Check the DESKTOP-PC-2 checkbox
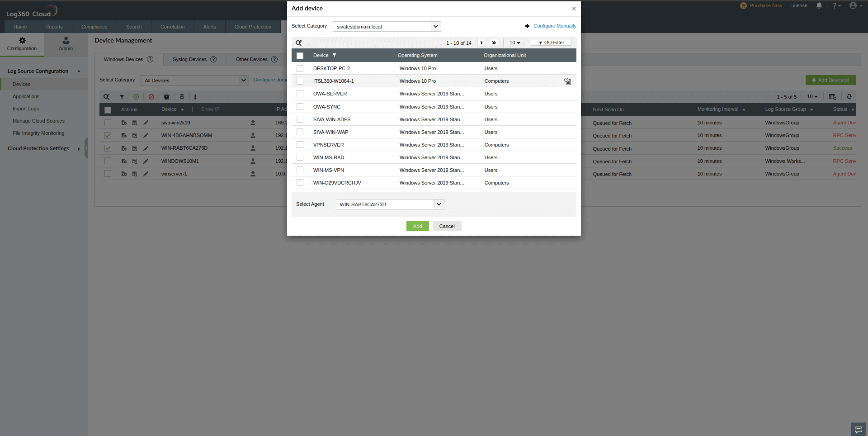 pyautogui.click(x=300, y=69)
